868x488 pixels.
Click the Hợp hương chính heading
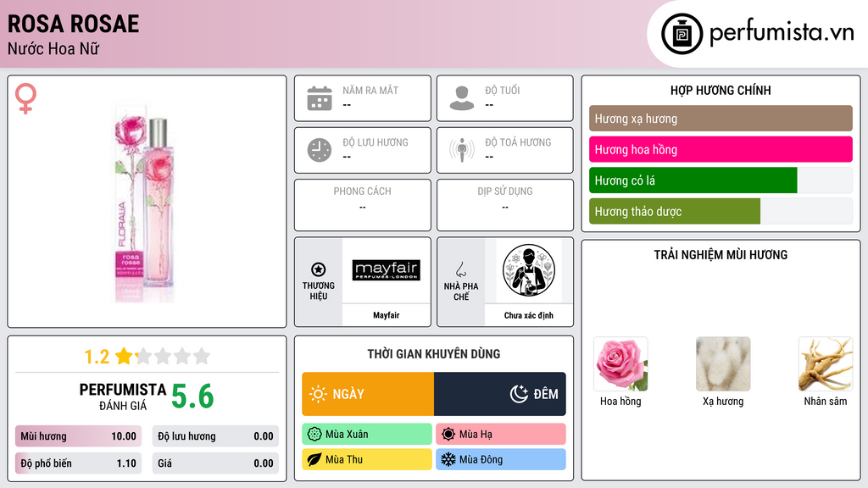tap(721, 90)
